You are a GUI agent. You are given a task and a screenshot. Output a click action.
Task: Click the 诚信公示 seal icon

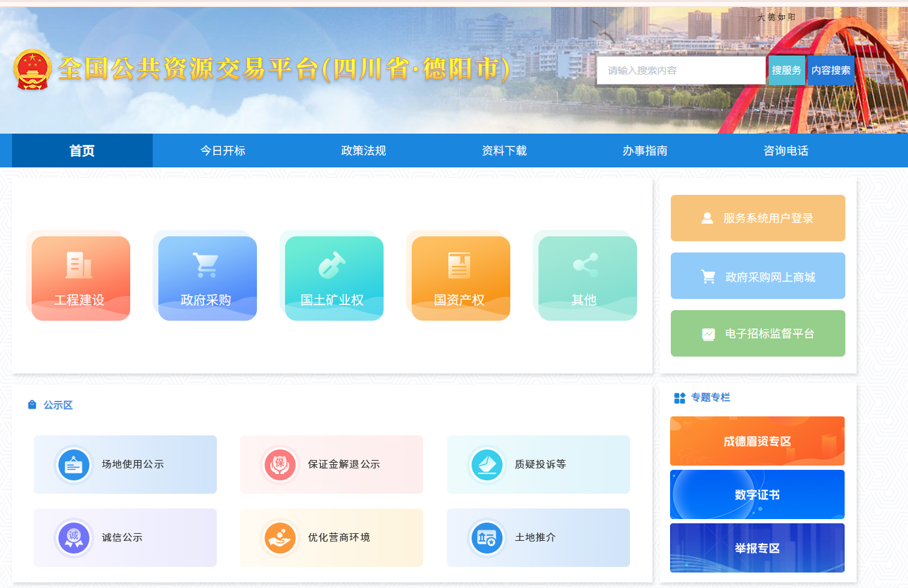click(x=74, y=537)
